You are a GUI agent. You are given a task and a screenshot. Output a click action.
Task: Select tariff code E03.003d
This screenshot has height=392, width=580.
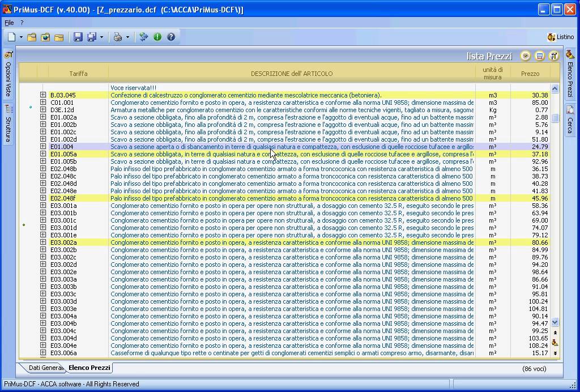pyautogui.click(x=63, y=301)
